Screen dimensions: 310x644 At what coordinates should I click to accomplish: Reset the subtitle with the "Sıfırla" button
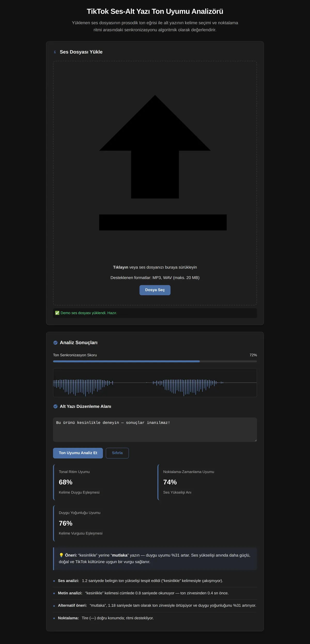(x=117, y=453)
